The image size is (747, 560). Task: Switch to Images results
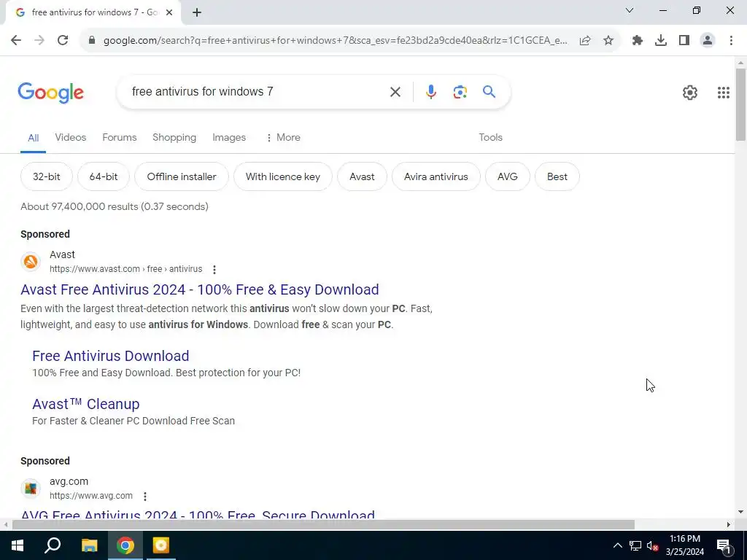coord(229,138)
